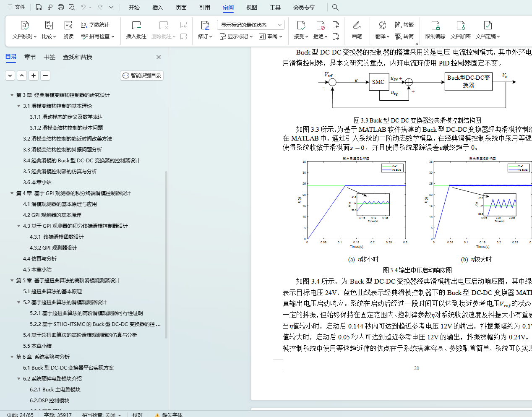Click the Translate (翻译) icon
Image resolution: width=532 pixels, height=417 pixels.
click(382, 25)
